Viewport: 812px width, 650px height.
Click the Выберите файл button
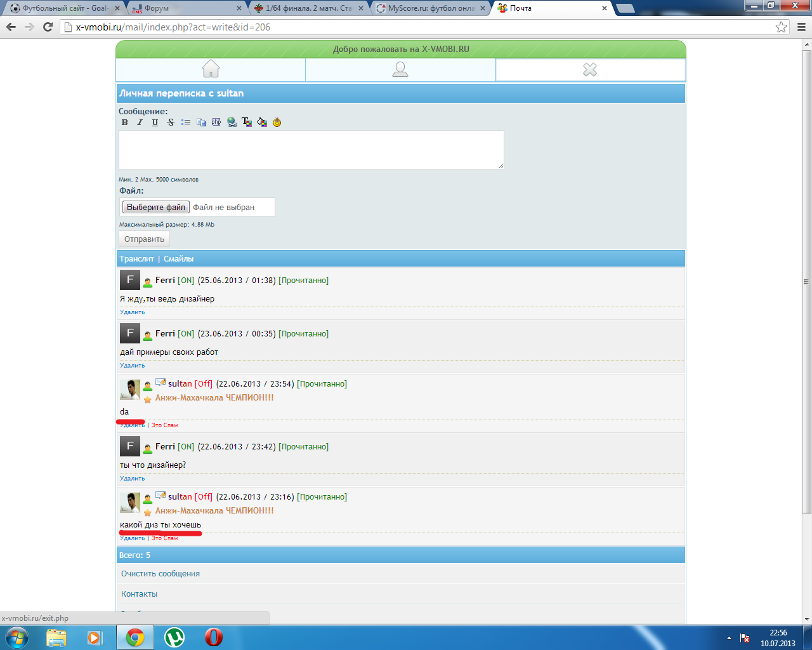[156, 207]
